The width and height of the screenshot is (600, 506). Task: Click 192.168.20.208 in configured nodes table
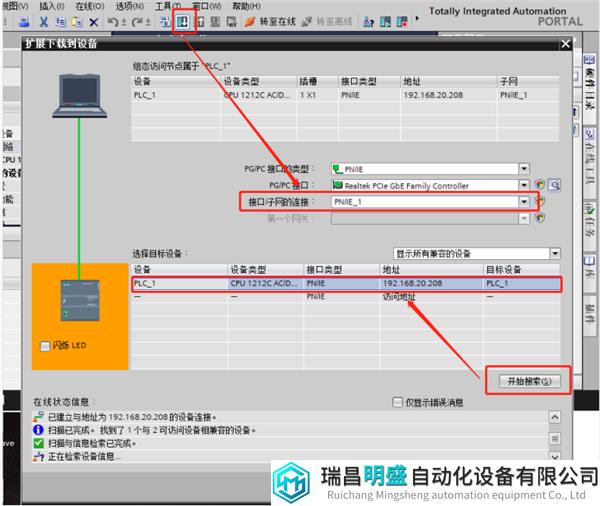(433, 95)
